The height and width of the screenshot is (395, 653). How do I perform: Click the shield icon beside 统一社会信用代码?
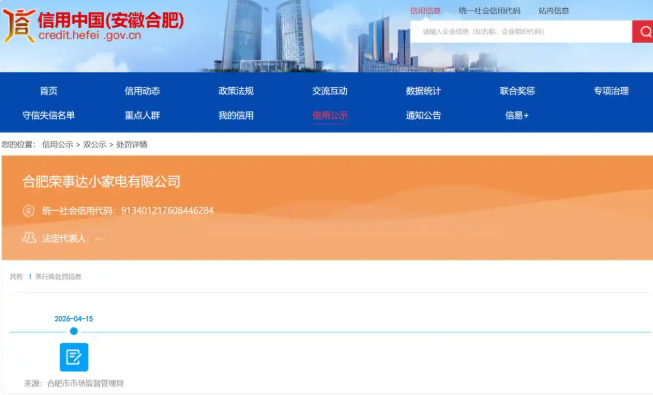tap(28, 211)
